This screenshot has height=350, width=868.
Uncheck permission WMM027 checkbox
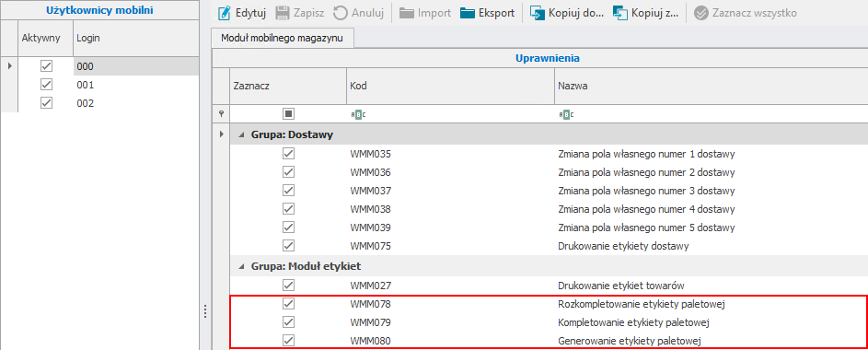click(x=288, y=286)
